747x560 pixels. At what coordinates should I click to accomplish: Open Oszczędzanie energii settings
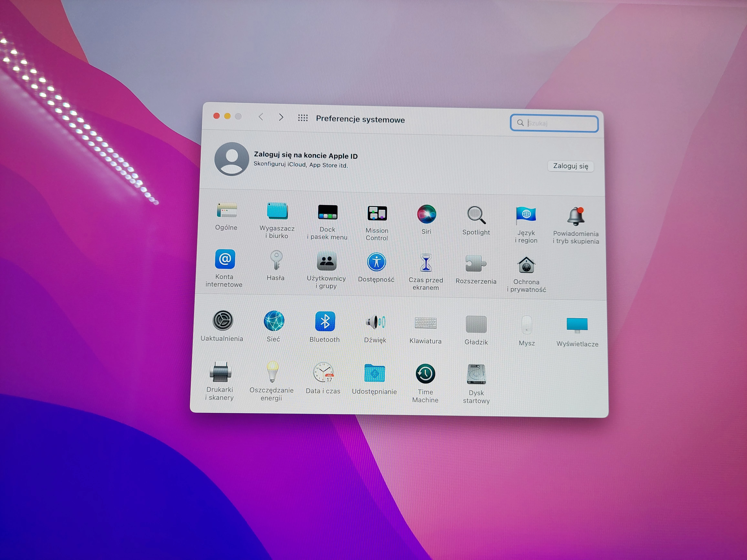pyautogui.click(x=273, y=372)
